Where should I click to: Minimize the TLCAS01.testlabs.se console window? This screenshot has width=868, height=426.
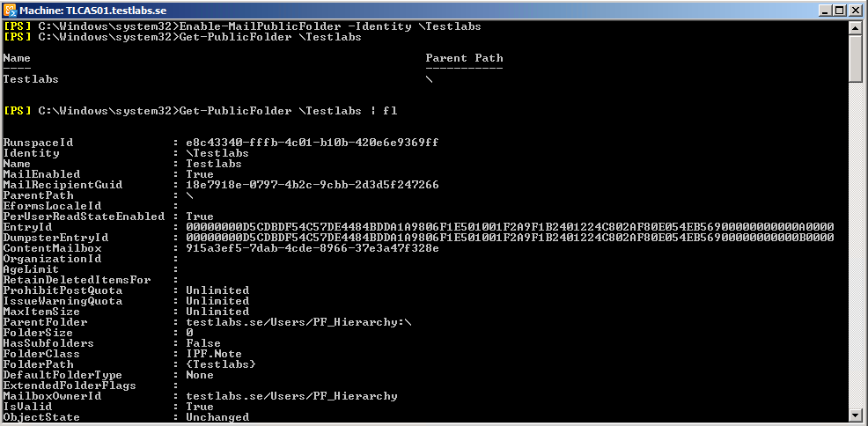825,10
